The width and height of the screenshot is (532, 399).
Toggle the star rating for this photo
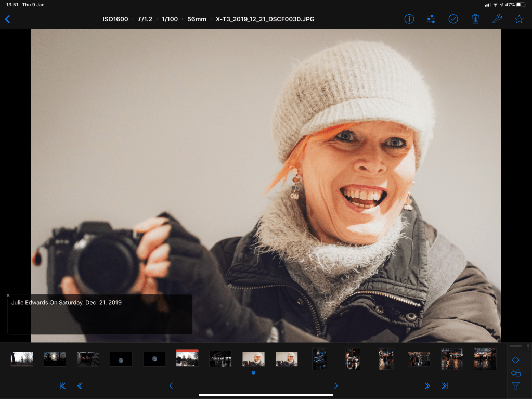[x=518, y=19]
